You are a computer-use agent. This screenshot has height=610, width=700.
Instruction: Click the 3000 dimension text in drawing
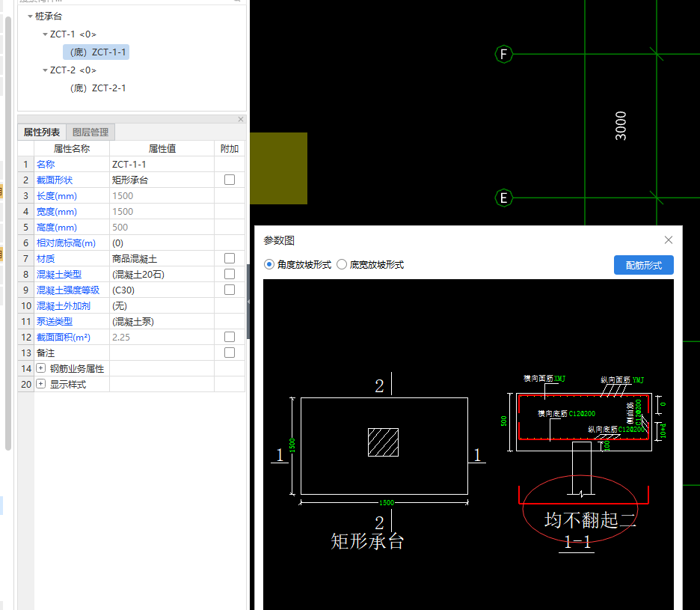point(621,126)
